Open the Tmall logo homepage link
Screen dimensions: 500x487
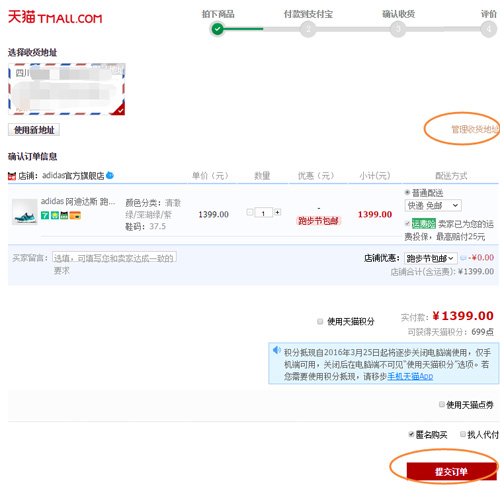tap(55, 17)
